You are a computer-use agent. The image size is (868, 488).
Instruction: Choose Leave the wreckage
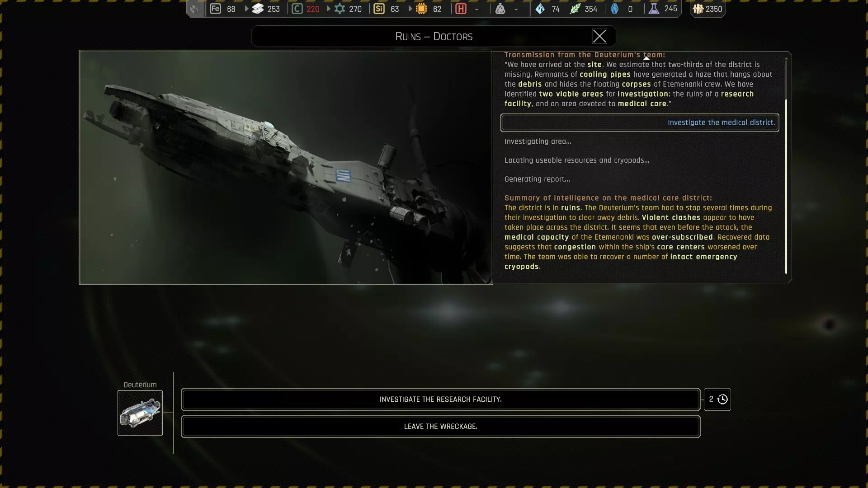click(440, 427)
